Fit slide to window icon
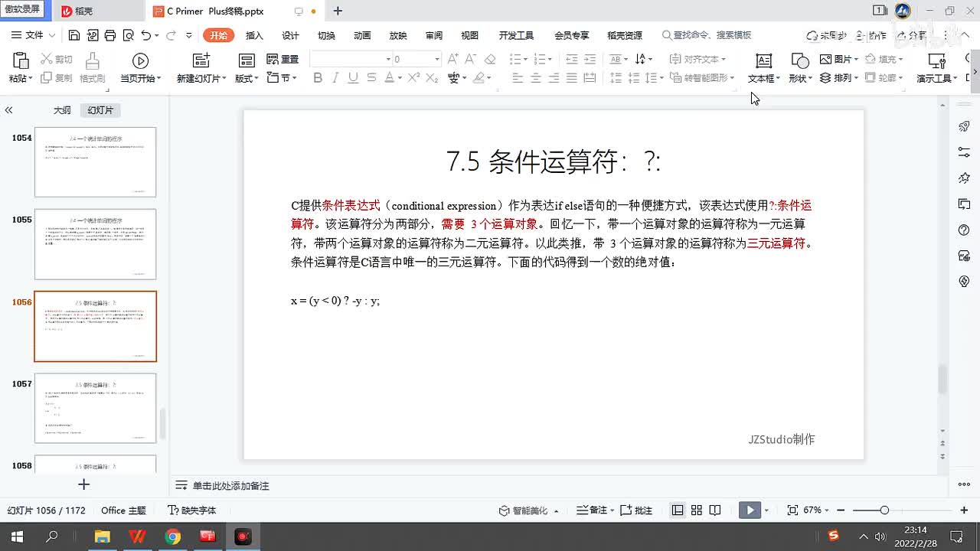 pyautogui.click(x=792, y=510)
